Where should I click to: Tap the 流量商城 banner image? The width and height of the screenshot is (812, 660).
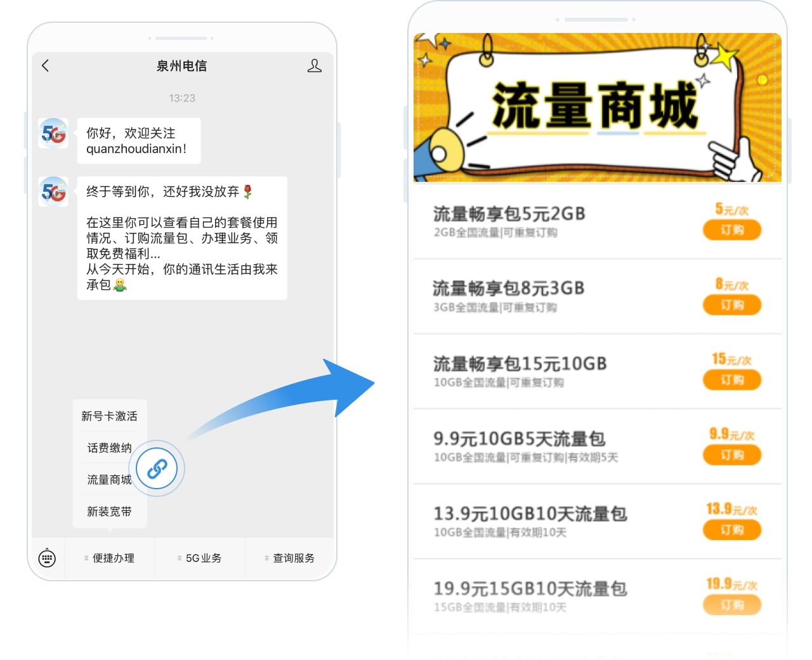click(598, 108)
